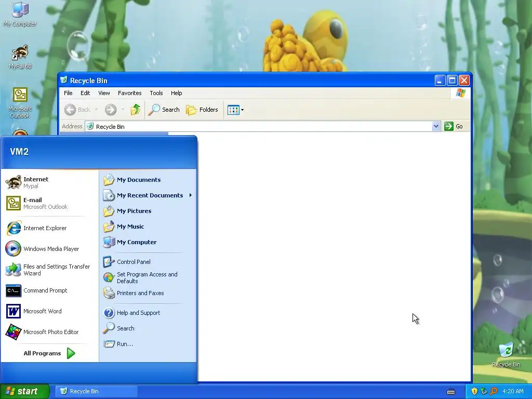Launch E-mail Microsoft Outlook in Start menu

tap(49, 203)
